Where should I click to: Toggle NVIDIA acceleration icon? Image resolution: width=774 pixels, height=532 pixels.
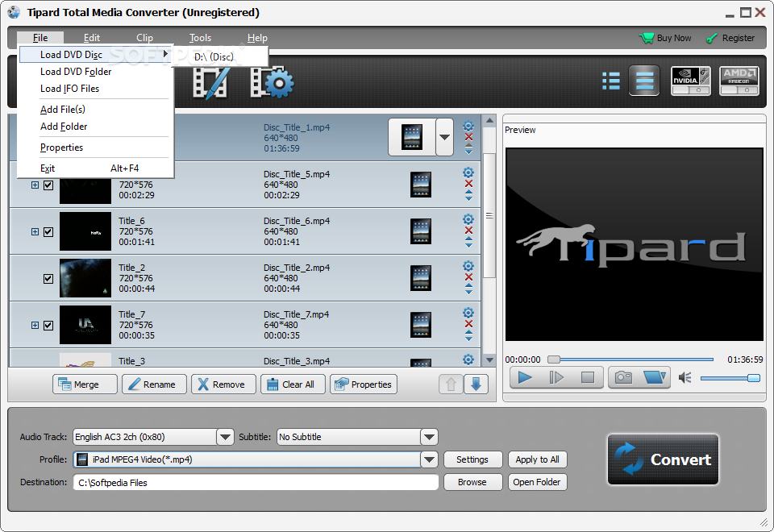[691, 81]
